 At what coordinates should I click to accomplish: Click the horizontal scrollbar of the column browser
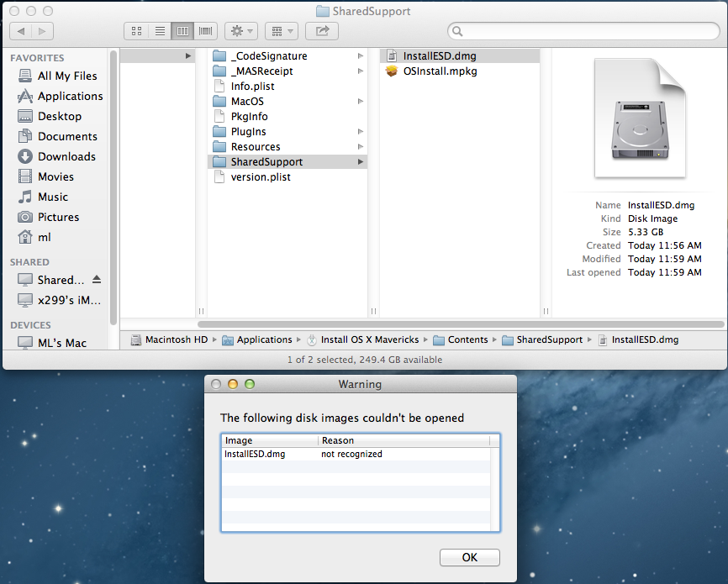[461, 324]
